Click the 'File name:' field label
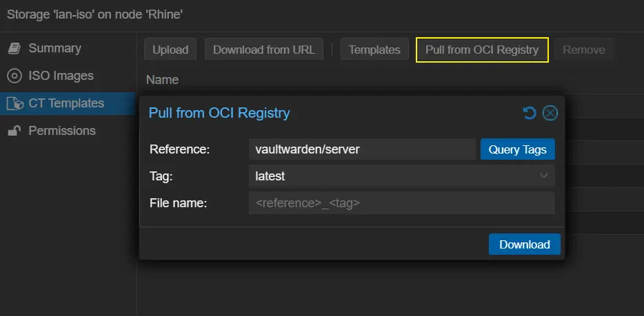Viewport: 644px width, 316px height. [179, 203]
